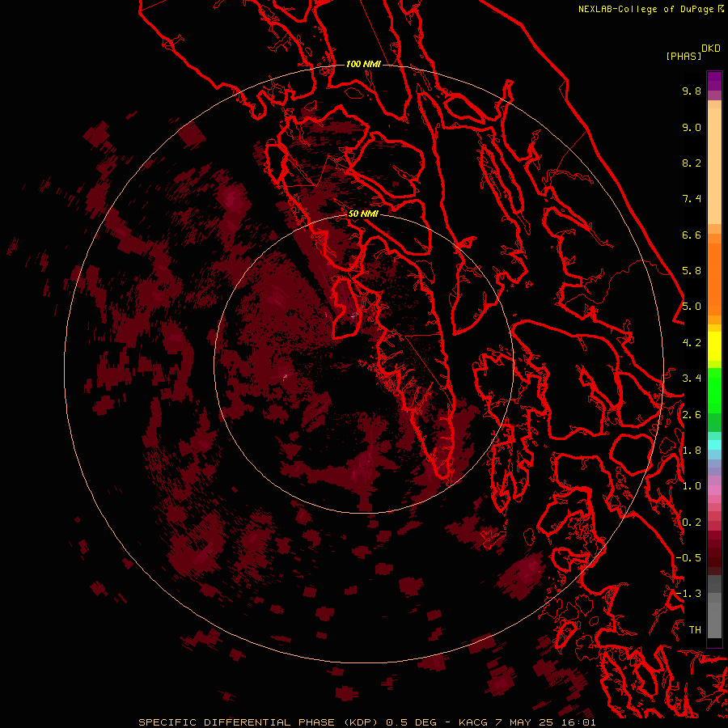The width and height of the screenshot is (728, 728).
Task: Pick the pink segment of the color bar
Action: [714, 490]
